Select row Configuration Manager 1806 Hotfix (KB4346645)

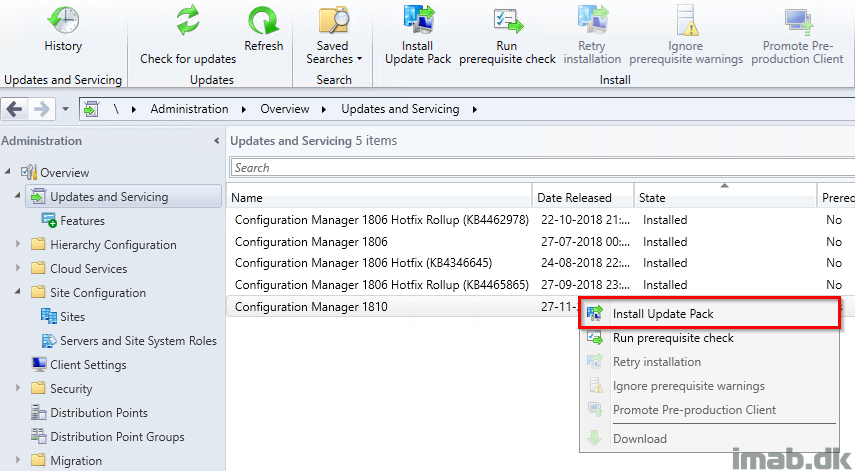pyautogui.click(x=540, y=263)
